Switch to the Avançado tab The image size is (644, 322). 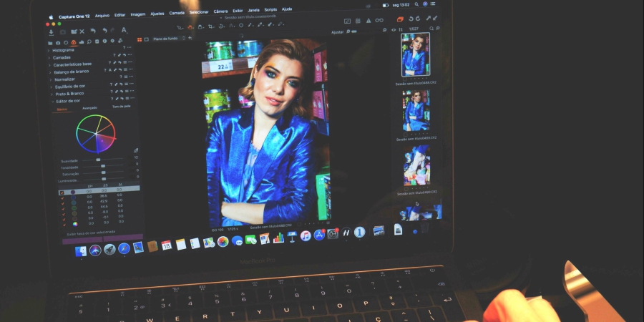89,108
